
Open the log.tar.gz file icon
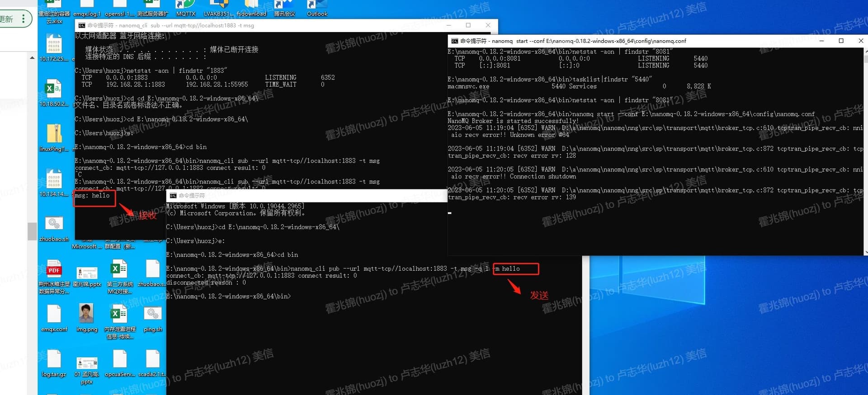coord(54,360)
